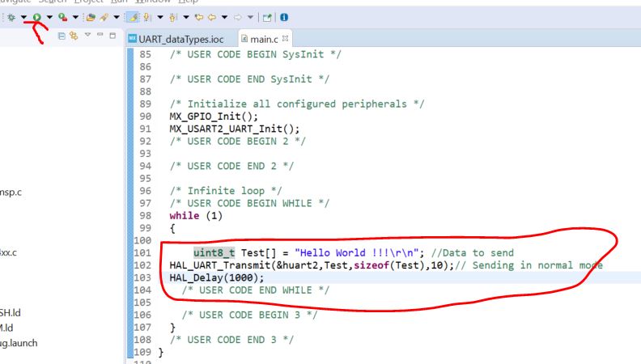Click the green Run button
Image resolution: width=641 pixels, height=364 pixels.
(37, 17)
